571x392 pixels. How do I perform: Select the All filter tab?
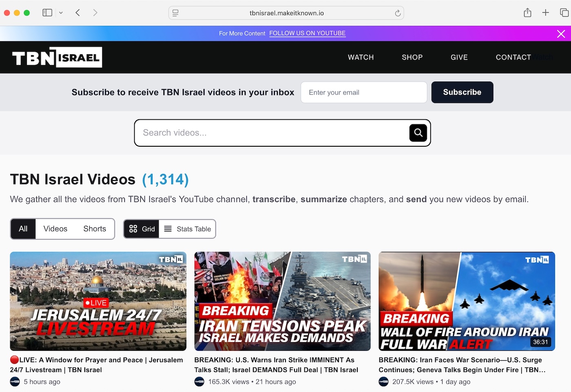tap(23, 229)
